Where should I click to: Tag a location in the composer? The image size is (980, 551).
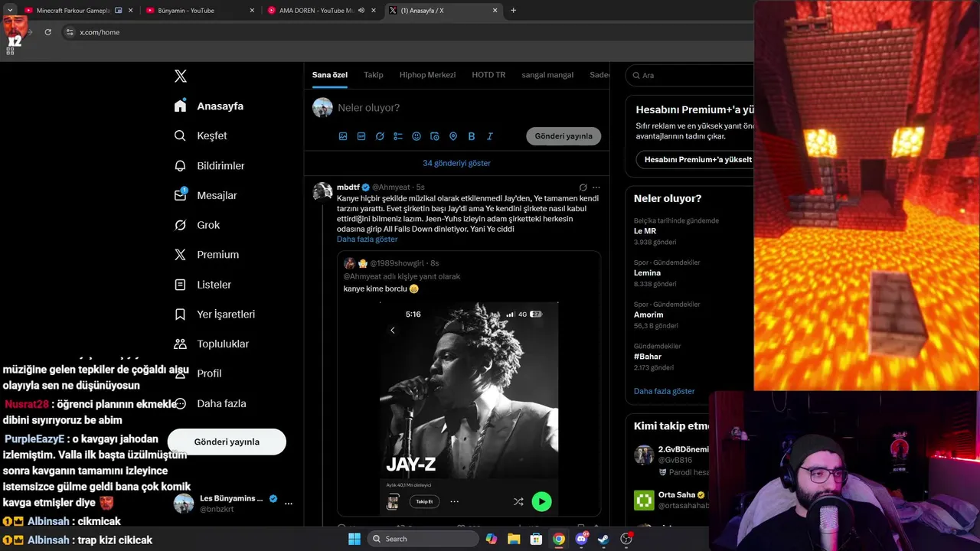point(453,136)
